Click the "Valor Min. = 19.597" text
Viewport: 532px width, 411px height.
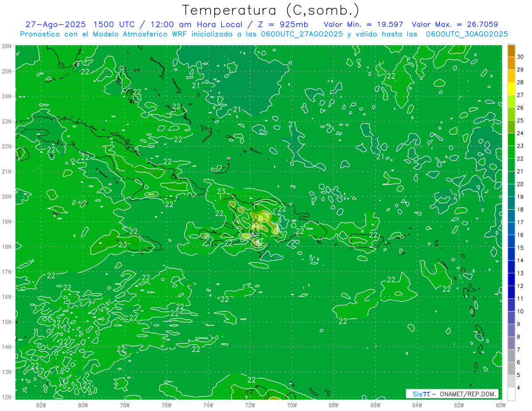364,24
